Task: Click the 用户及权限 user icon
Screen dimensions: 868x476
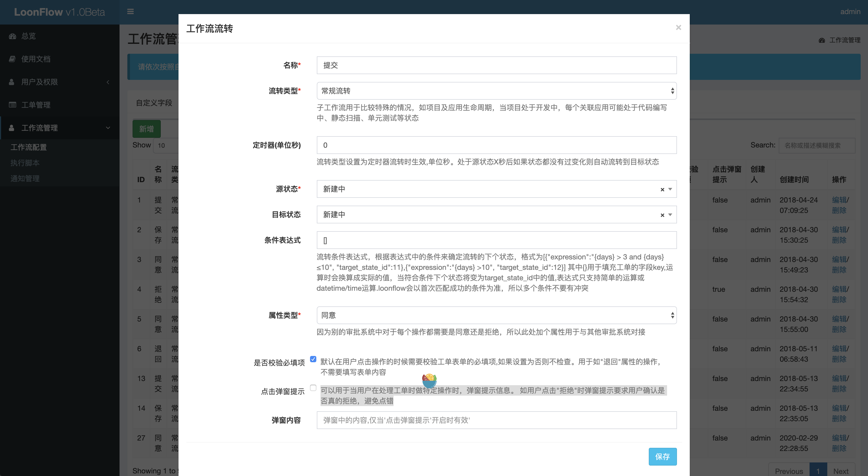Action: tap(12, 82)
